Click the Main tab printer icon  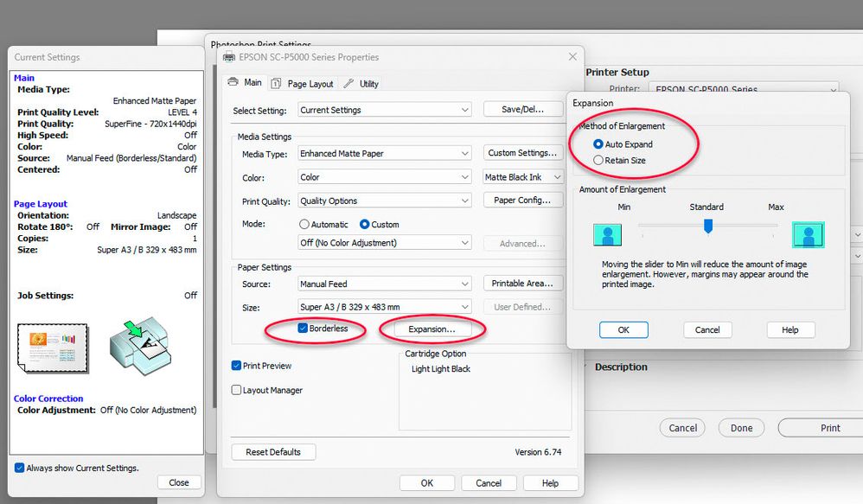pyautogui.click(x=233, y=82)
